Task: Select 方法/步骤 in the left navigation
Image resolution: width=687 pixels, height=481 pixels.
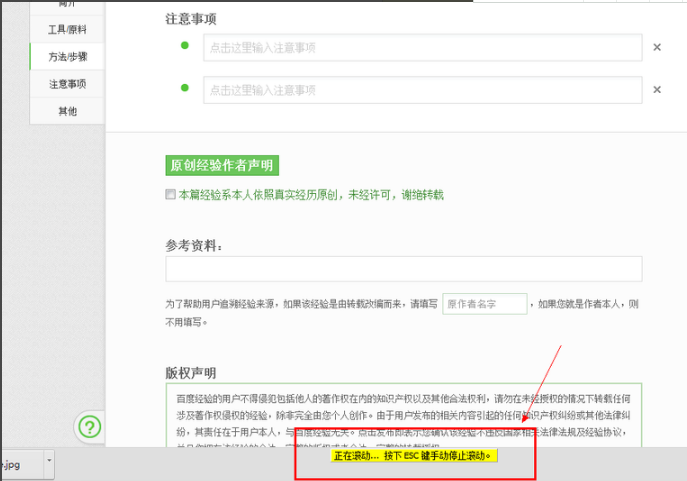Action: pyautogui.click(x=67, y=57)
